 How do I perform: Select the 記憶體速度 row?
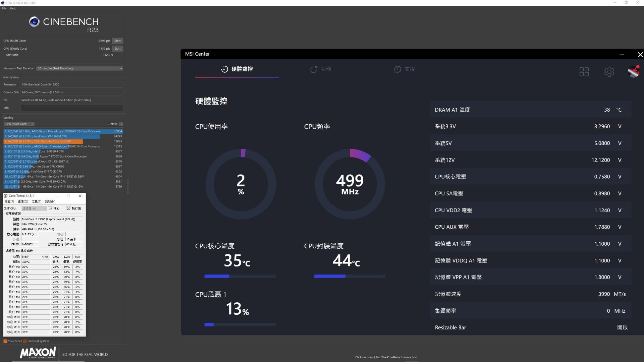tap(531, 294)
